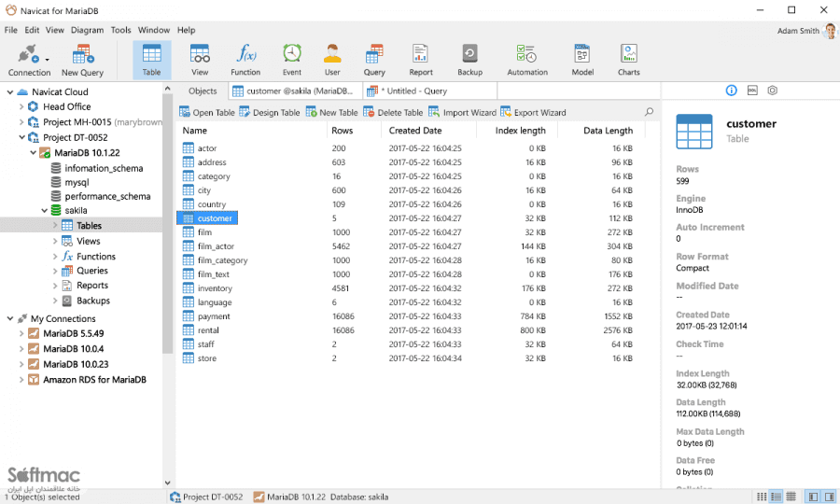Collapse the sakila database node
This screenshot has height=504, width=840.
45,211
